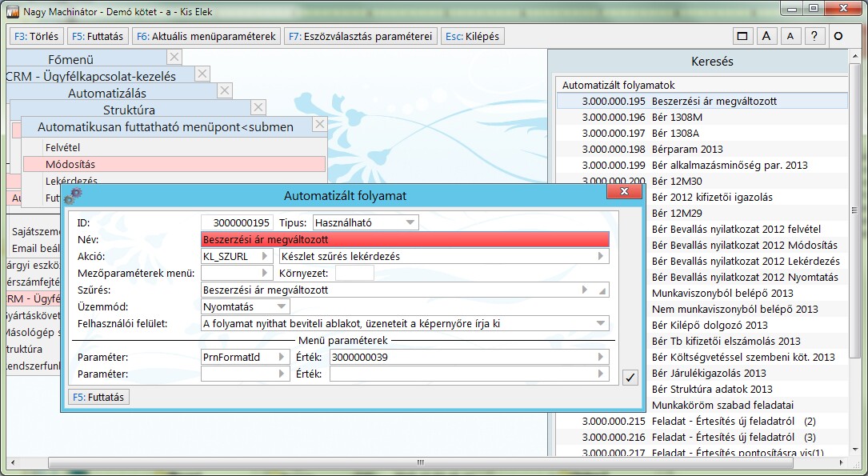Select row Nem munkaviszonyból belépő 2013
The width and height of the screenshot is (868, 476).
[746, 310]
